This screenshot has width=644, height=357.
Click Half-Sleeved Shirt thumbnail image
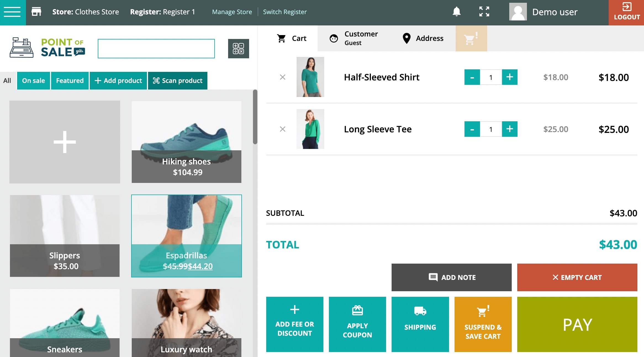pos(310,77)
